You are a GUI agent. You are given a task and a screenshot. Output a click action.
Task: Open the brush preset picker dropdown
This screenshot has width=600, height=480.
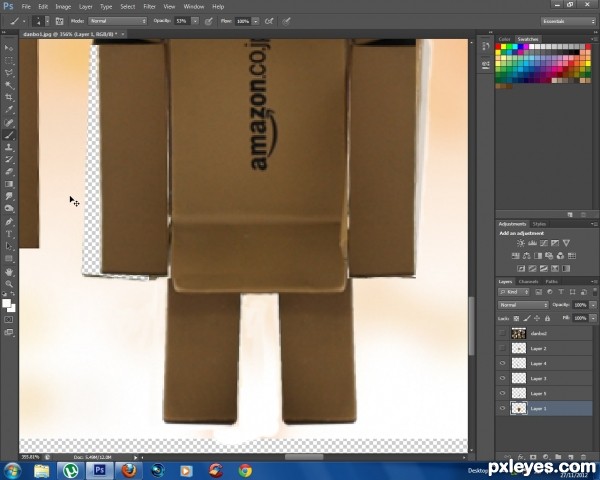(x=47, y=21)
